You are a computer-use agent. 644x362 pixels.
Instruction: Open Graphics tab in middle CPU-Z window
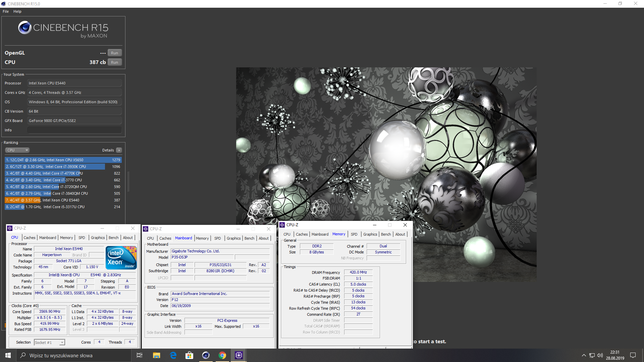234,238
